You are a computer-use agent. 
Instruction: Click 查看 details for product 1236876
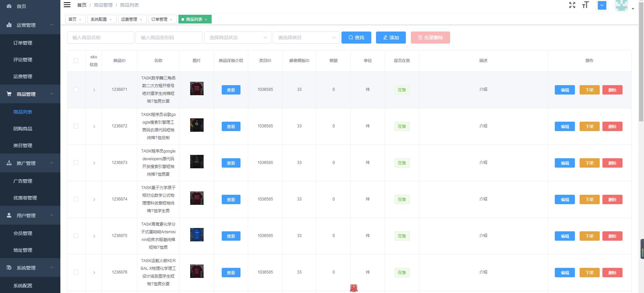[x=231, y=273]
